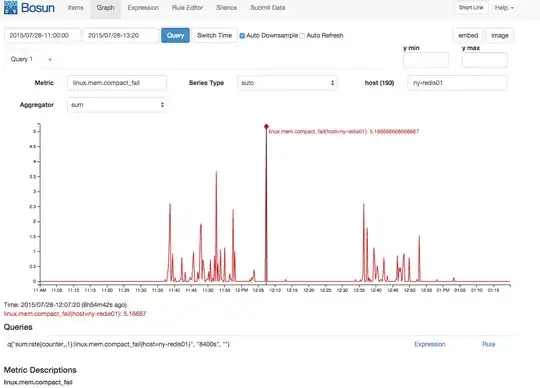
Task: Click the Metric Descriptions heading
Action: [40, 370]
